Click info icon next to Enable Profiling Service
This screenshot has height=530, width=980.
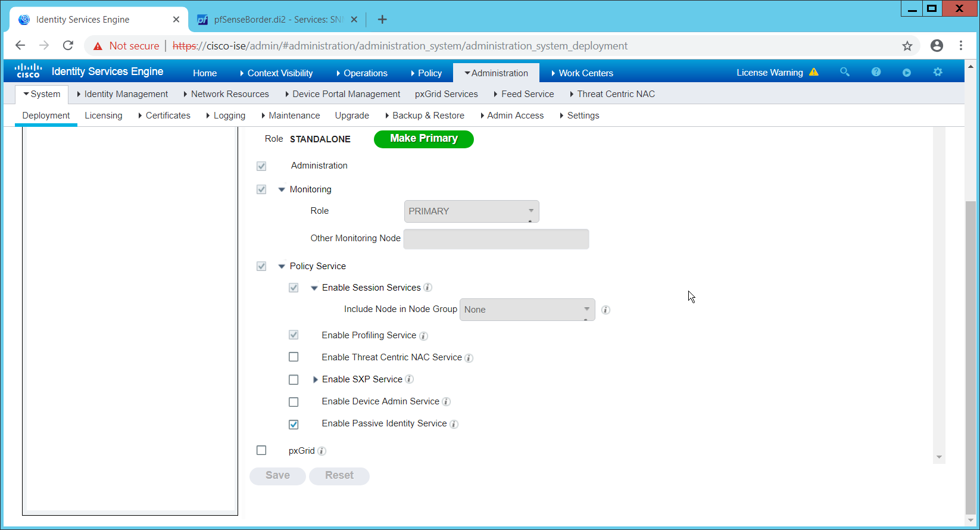pyautogui.click(x=423, y=336)
